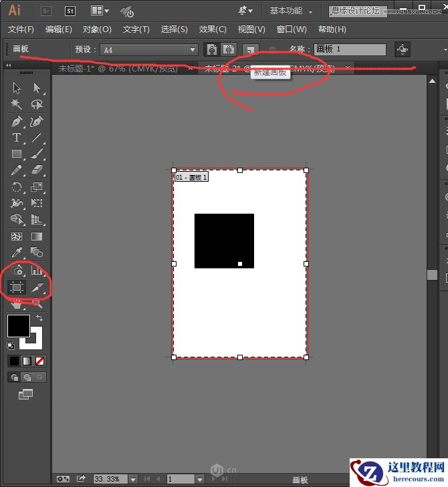Select the Direct Selection tool
Image resolution: width=448 pixels, height=487 pixels.
coord(37,88)
